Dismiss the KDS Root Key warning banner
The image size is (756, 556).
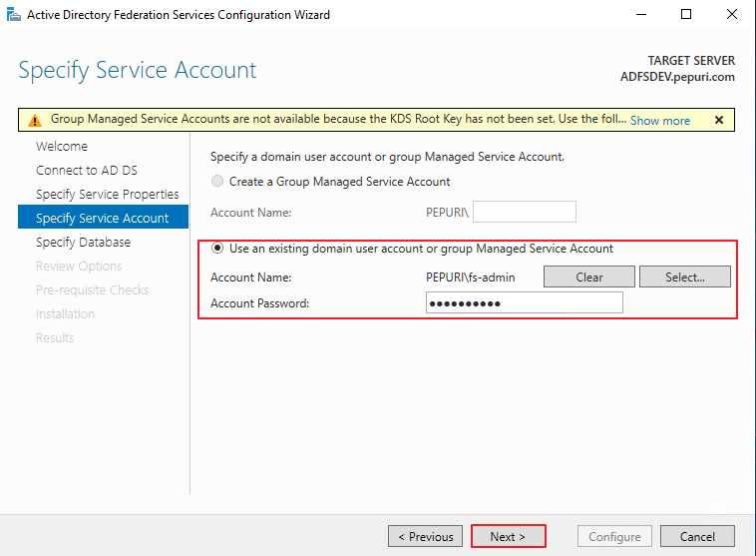click(x=719, y=120)
